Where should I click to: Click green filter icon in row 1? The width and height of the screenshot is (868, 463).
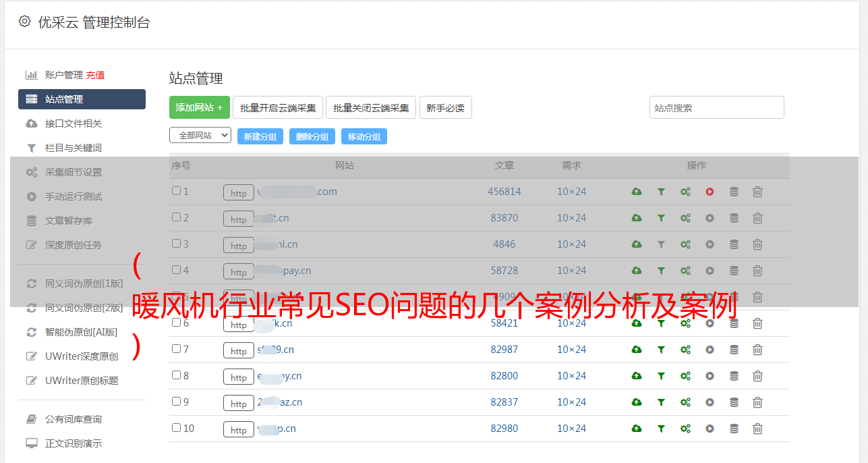point(661,192)
